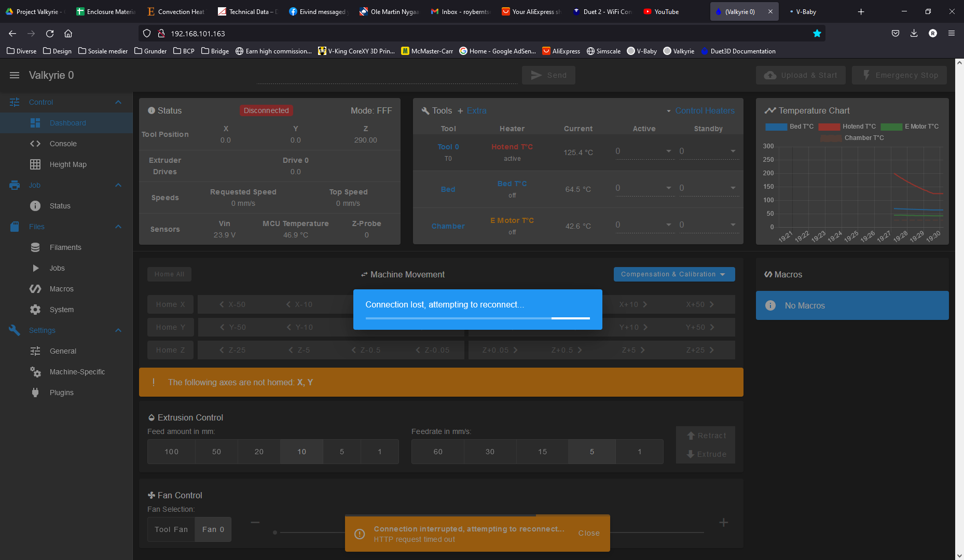Click the Send button
964x560 pixels.
click(x=548, y=75)
